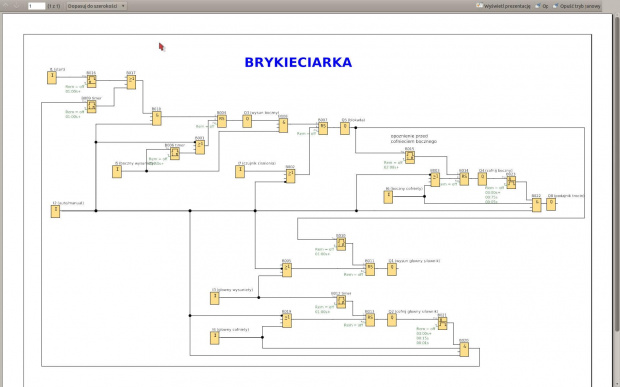
Task: Click 'Wyświetl prezentację' button
Action: pos(503,6)
